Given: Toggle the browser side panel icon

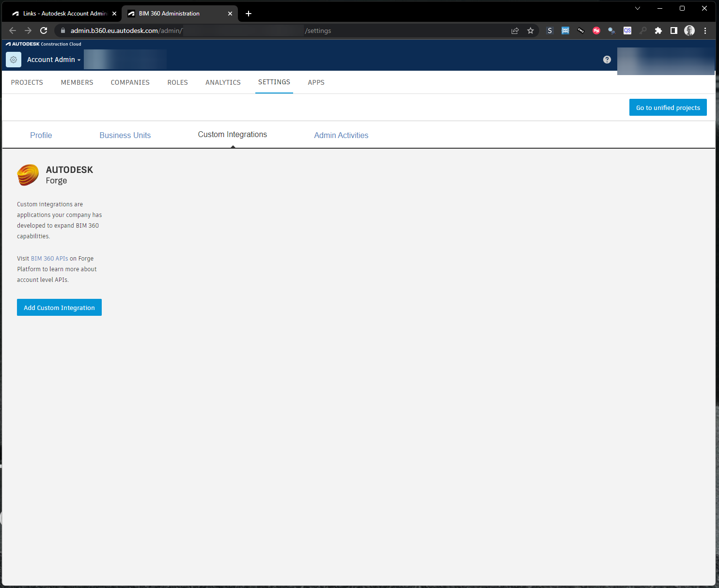Looking at the screenshot, I should [x=673, y=31].
